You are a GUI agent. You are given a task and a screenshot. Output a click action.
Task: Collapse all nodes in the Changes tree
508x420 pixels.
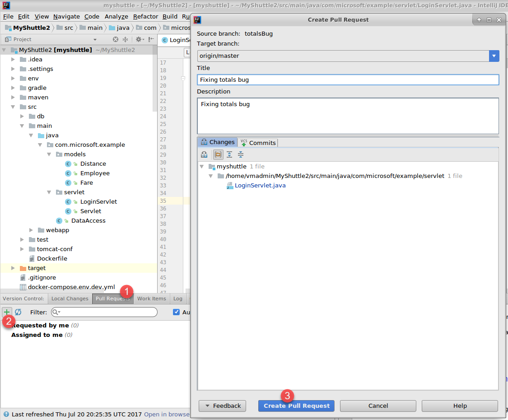click(x=240, y=154)
